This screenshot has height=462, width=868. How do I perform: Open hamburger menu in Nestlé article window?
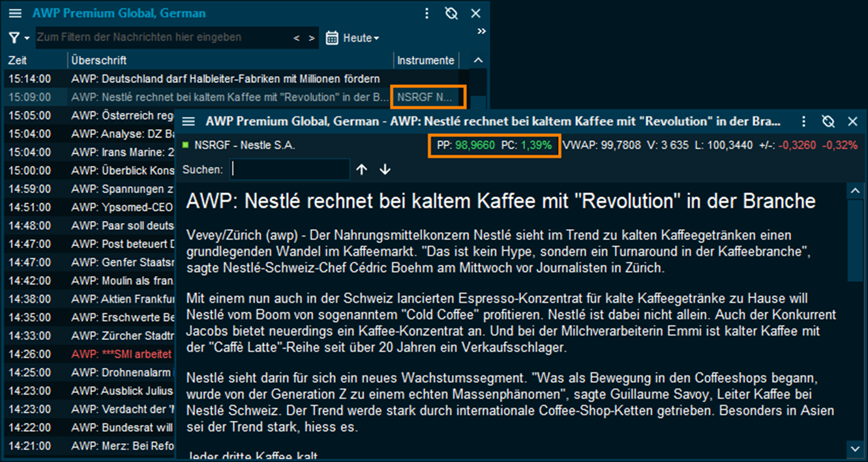coord(189,121)
